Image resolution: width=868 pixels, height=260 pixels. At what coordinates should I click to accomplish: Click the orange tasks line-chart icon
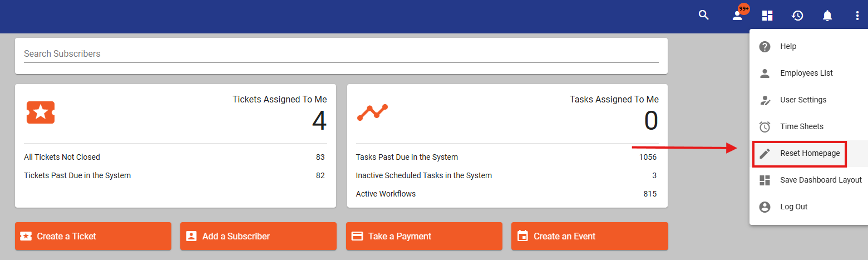372,112
